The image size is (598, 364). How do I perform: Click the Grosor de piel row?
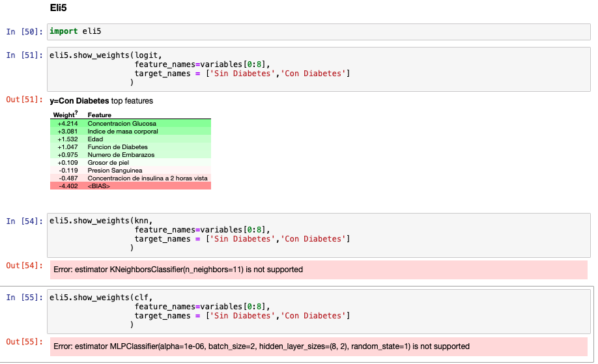[130, 163]
